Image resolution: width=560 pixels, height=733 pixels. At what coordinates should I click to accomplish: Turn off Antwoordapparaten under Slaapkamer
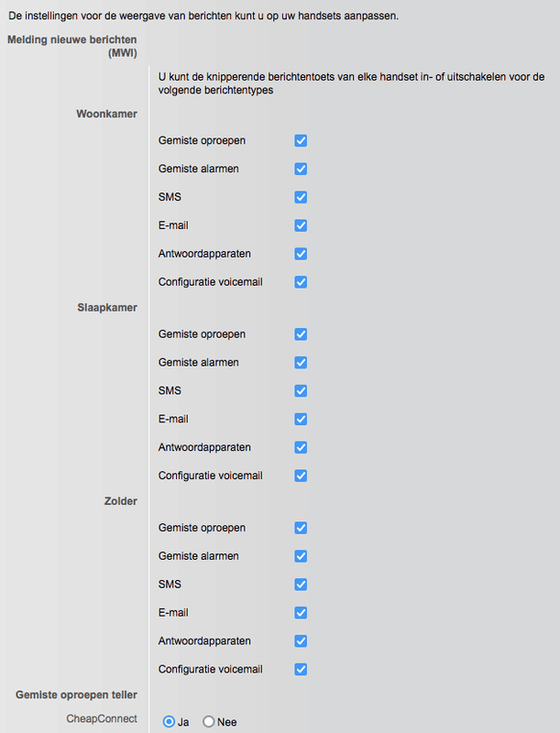pyautogui.click(x=301, y=448)
